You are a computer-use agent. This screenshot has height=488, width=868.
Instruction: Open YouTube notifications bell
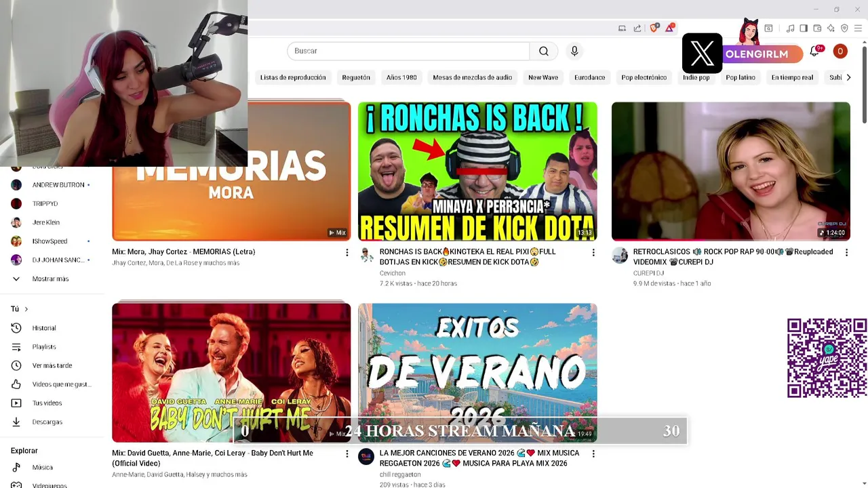(x=814, y=51)
